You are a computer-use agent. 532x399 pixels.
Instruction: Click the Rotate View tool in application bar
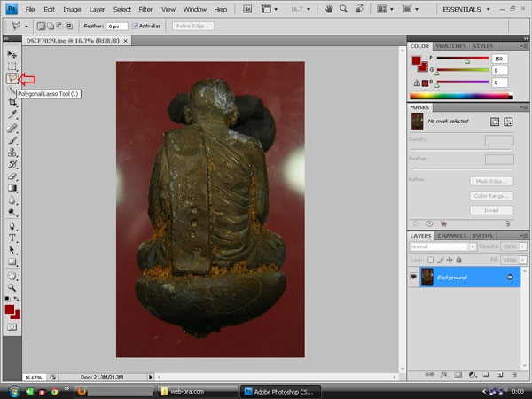point(359,9)
